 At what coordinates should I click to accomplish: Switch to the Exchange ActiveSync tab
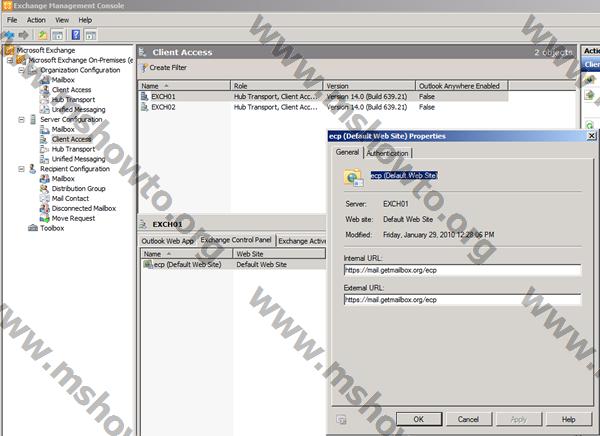(302, 241)
